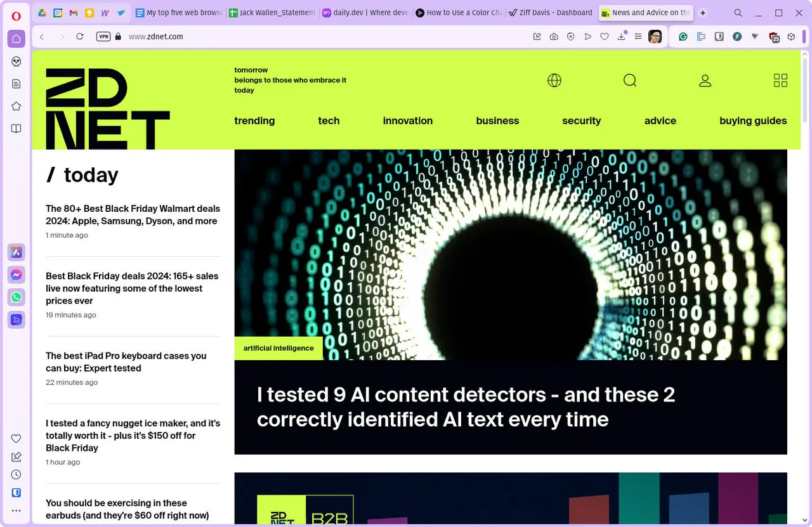Open the ZDNET user account icon
The height and width of the screenshot is (527, 812).
705,81
